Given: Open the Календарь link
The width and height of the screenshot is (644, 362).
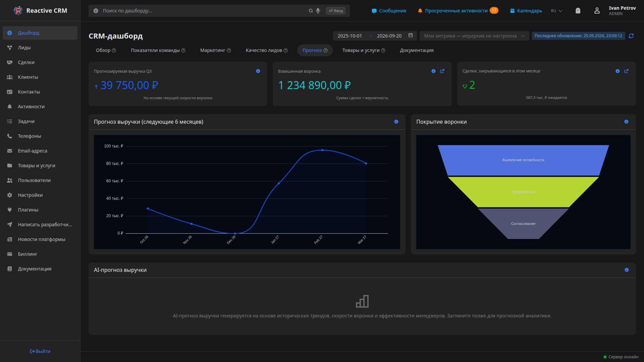Looking at the screenshot, I should coord(526,11).
